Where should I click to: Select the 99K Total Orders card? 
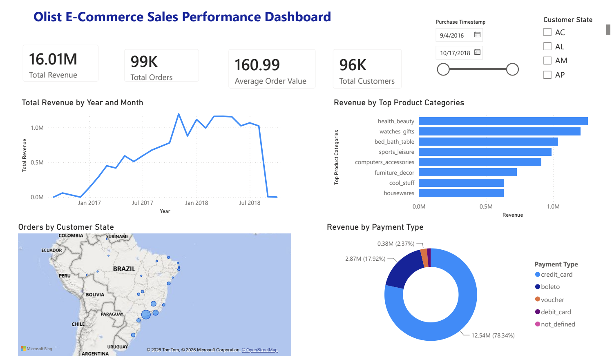[x=161, y=66]
